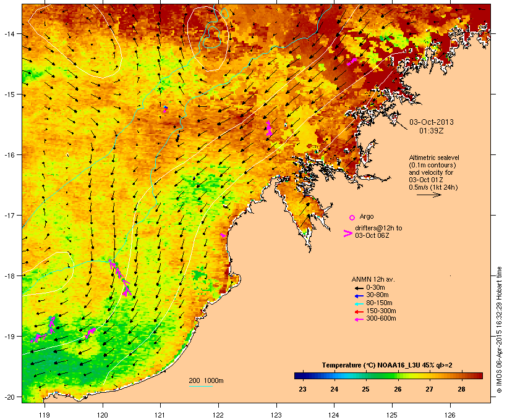Click the magenta Argo circle symbol
This screenshot has width=507, height=420.
(x=352, y=217)
